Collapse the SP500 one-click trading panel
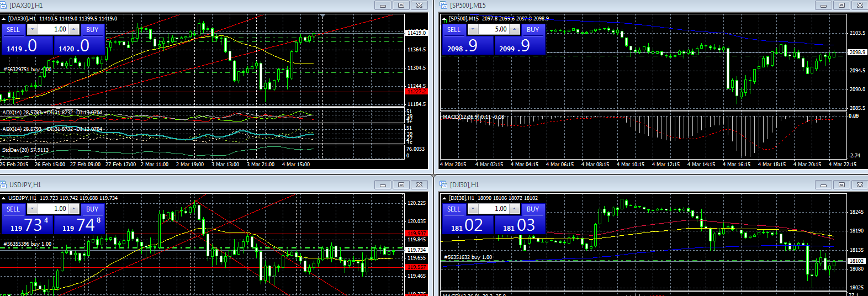 click(444, 19)
